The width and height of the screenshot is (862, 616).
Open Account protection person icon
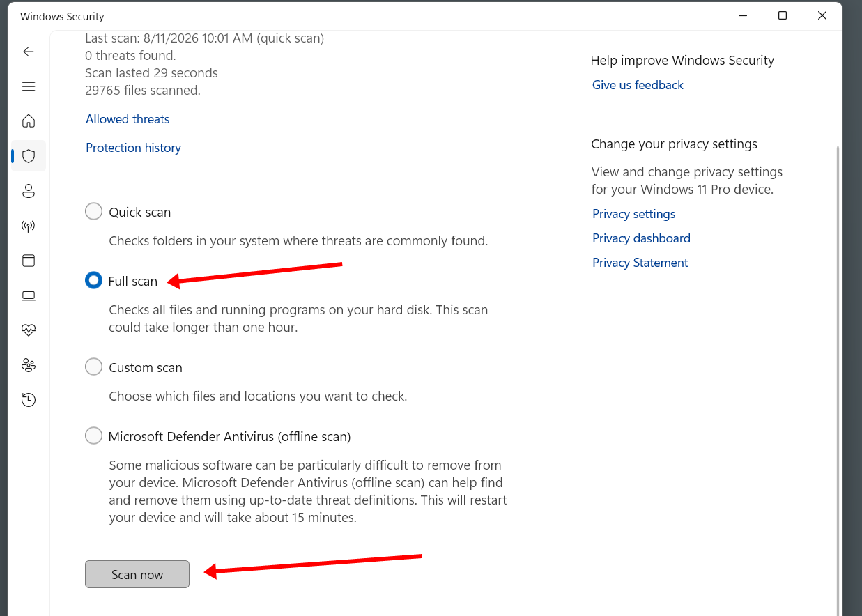[x=29, y=191]
